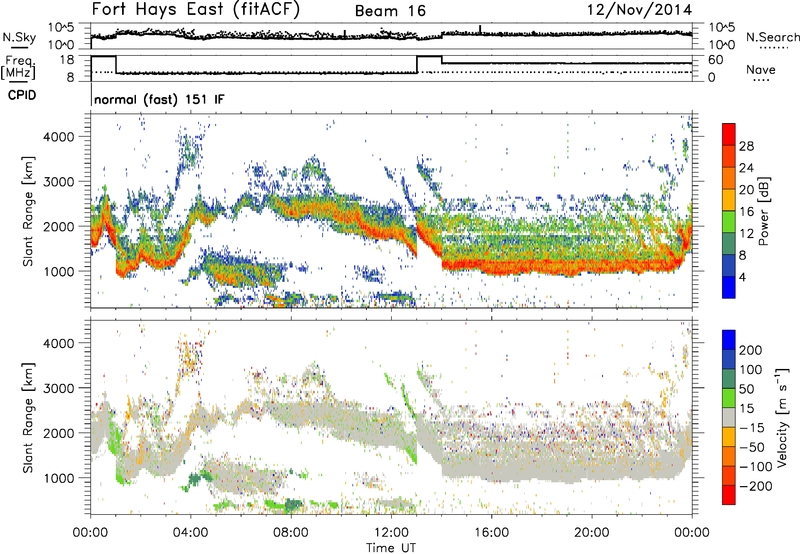The image size is (800, 554).
Task: Click the '60' Nave axis value
Action: (716, 60)
